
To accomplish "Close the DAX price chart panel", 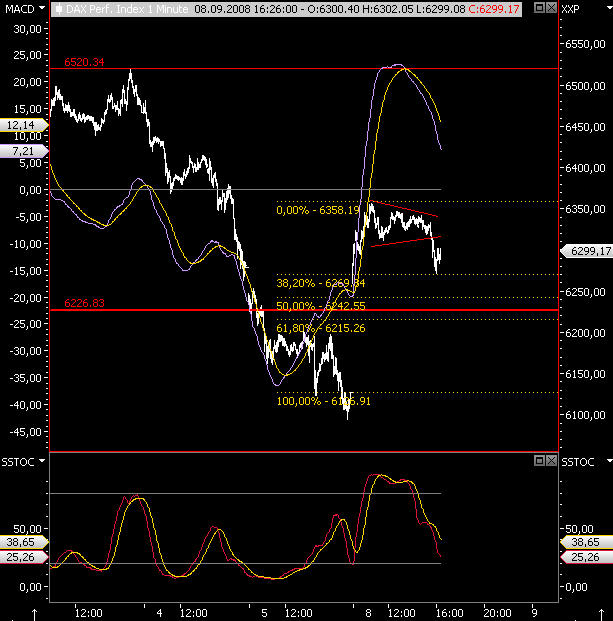I will coord(551,8).
